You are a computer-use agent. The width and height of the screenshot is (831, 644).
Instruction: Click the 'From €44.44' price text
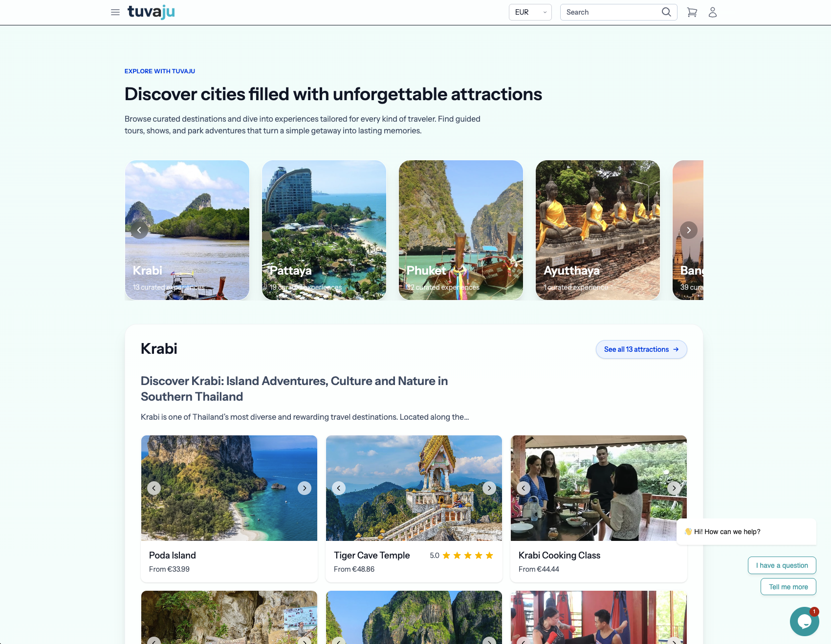539,569
